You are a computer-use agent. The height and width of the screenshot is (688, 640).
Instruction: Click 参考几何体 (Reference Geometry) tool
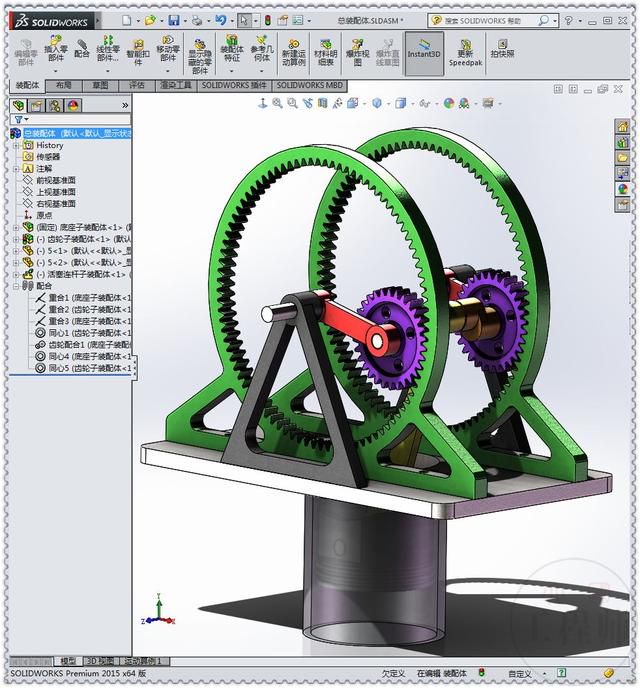click(262, 49)
